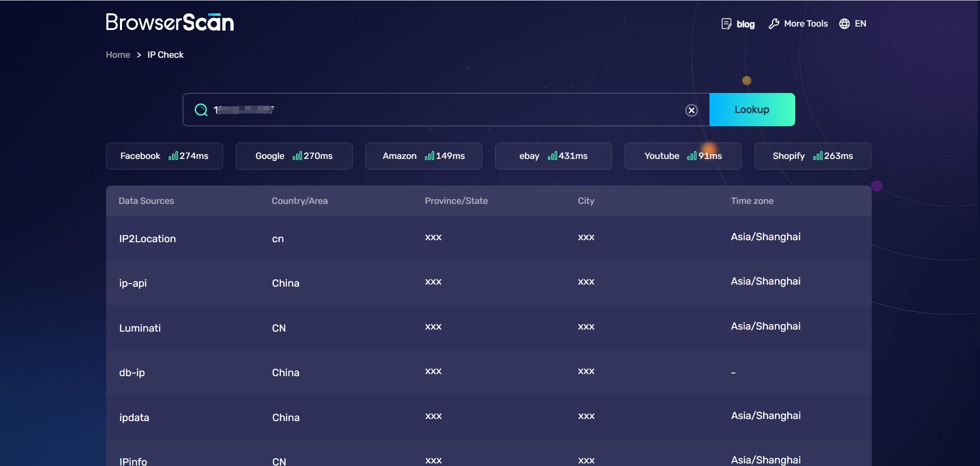Viewport: 980px width, 466px height.
Task: Click China cell in ipdata row
Action: (285, 417)
